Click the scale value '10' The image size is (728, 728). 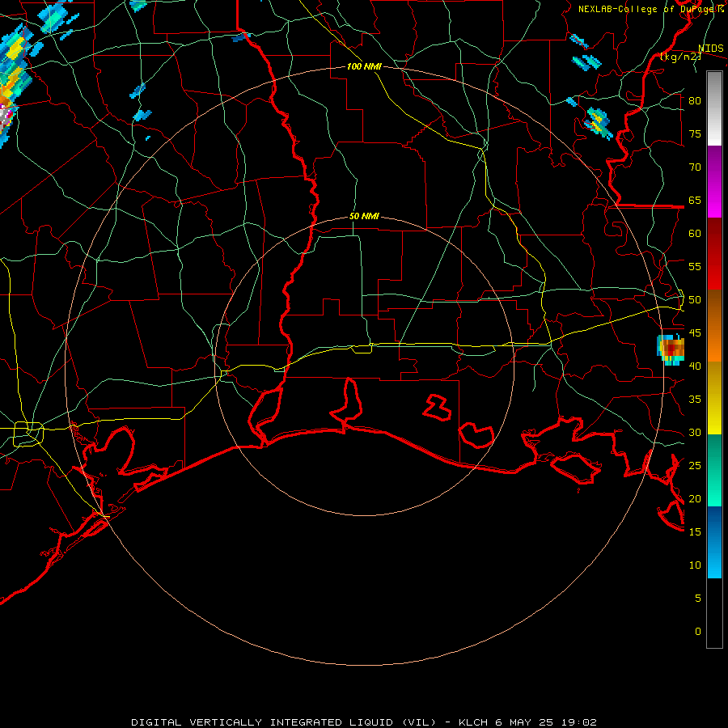[x=695, y=565]
